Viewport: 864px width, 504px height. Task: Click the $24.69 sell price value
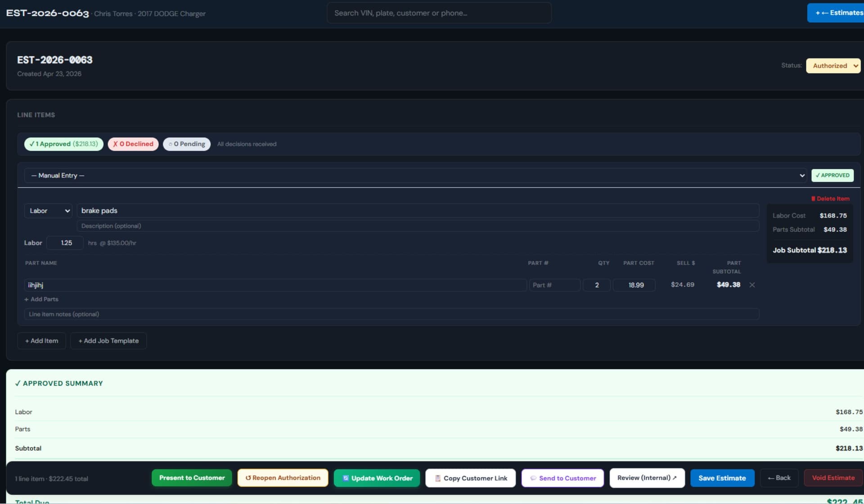pos(682,285)
